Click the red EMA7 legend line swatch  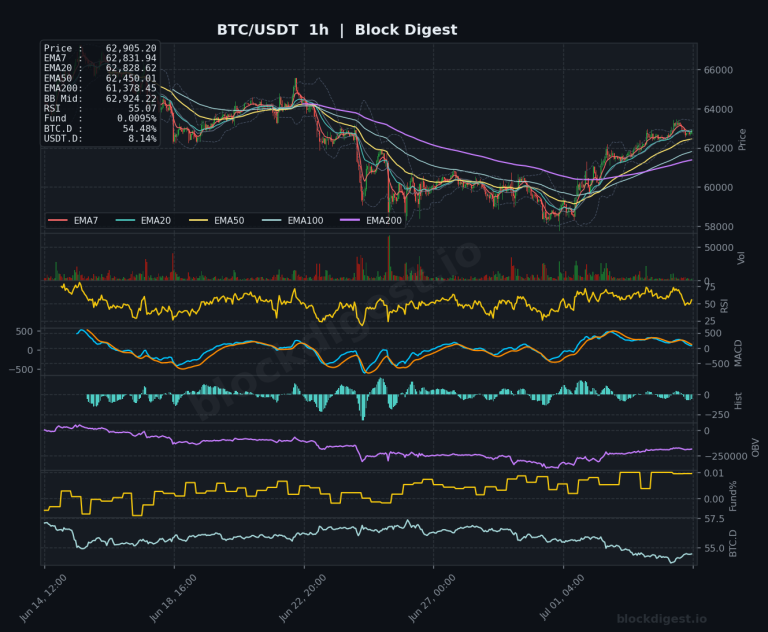pyautogui.click(x=58, y=220)
